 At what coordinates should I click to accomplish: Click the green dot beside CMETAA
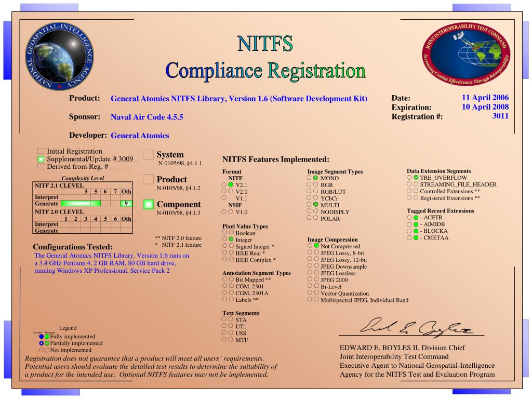coord(416,238)
